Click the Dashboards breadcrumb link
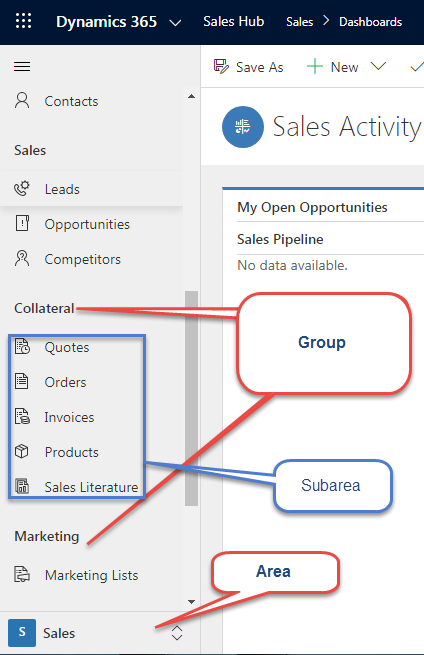This screenshot has width=424, height=655. click(371, 22)
